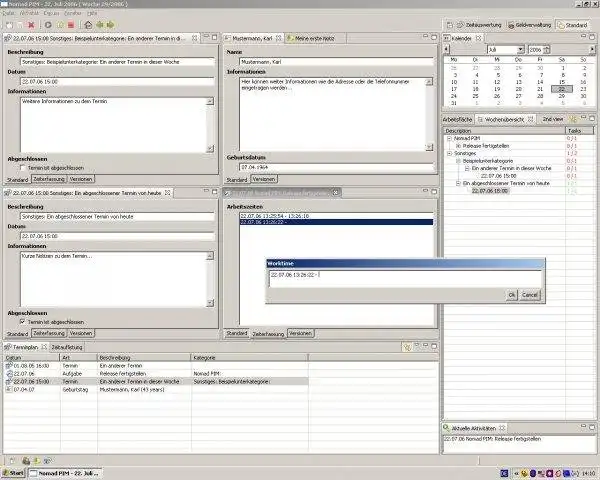Click the red stop activity toolbar icon
Image resolution: width=600 pixels, height=480 pixels.
pos(71,25)
